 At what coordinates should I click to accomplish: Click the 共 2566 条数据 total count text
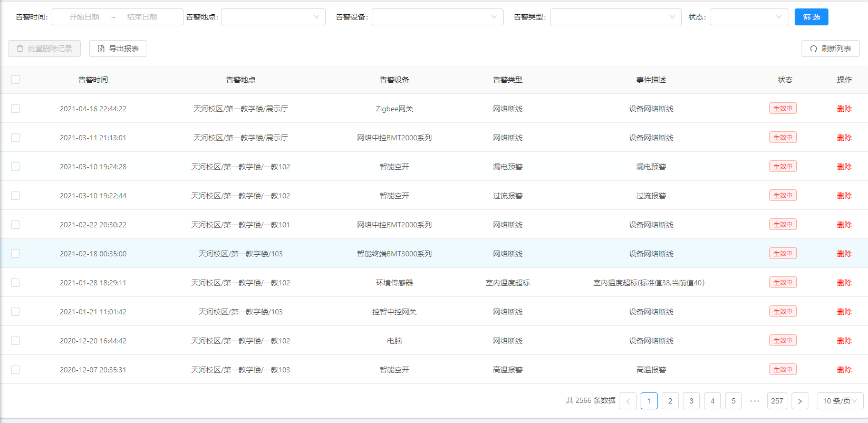coord(591,401)
